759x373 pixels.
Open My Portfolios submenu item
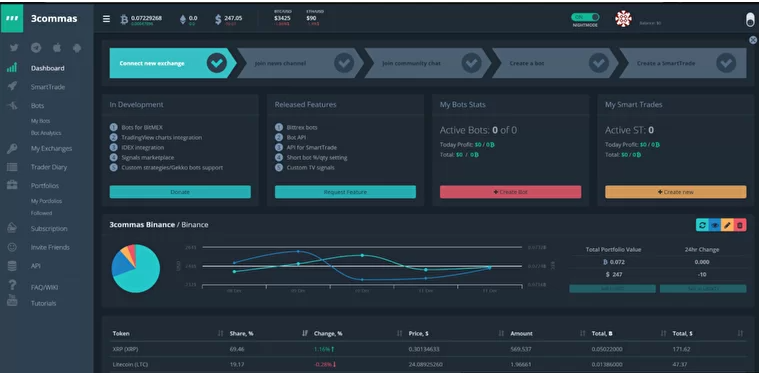46,201
